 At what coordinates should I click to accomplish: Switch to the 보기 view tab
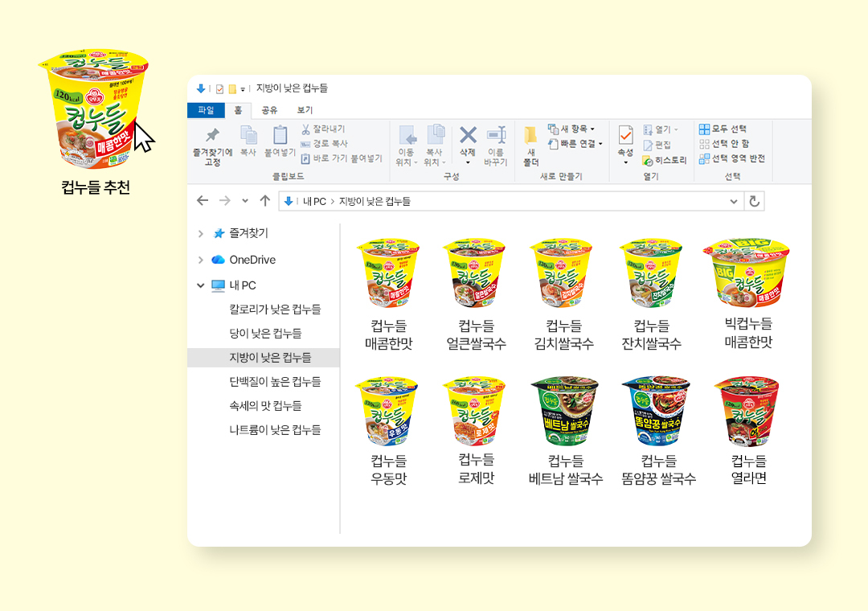point(305,110)
